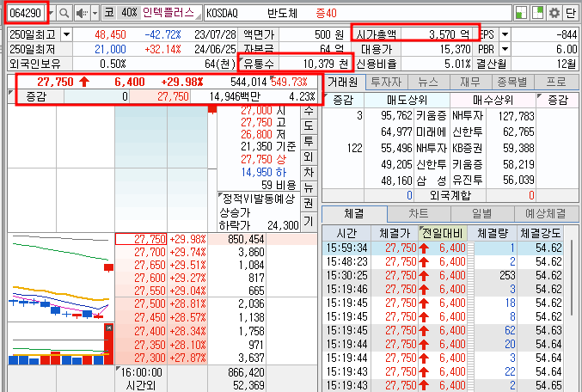Click the '투' vertical side button
This screenshot has height=392, width=582.
[x=309, y=142]
